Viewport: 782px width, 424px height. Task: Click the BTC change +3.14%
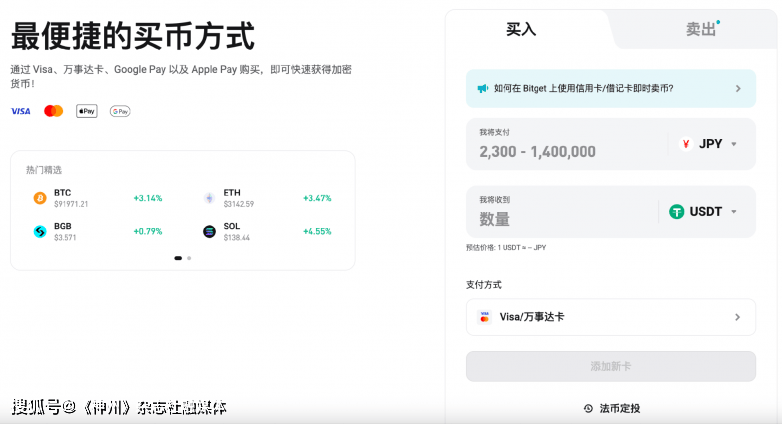[x=148, y=198]
